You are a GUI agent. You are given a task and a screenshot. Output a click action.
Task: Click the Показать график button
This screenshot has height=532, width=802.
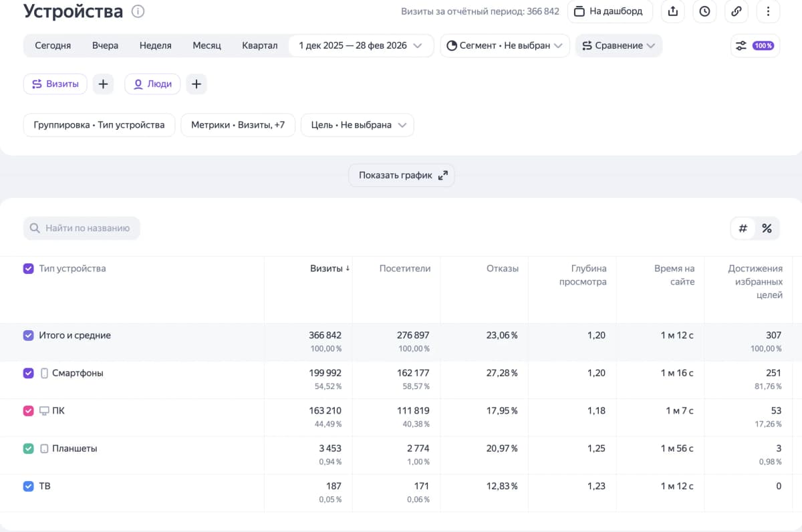401,175
